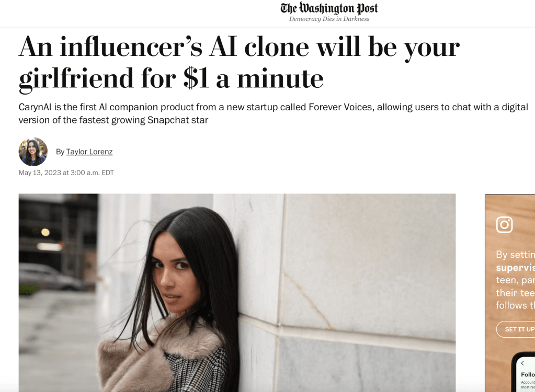Click the word CarynAI in the subheadline
This screenshot has height=392, width=535.
tap(35, 107)
